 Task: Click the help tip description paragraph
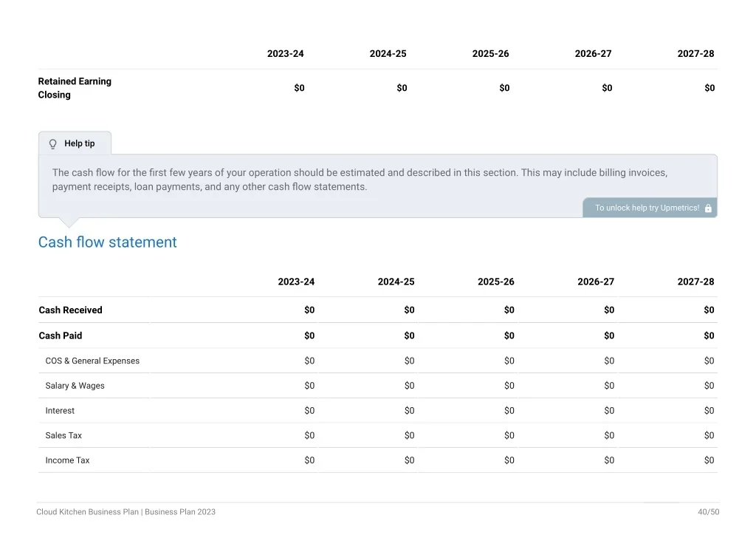tap(360, 180)
